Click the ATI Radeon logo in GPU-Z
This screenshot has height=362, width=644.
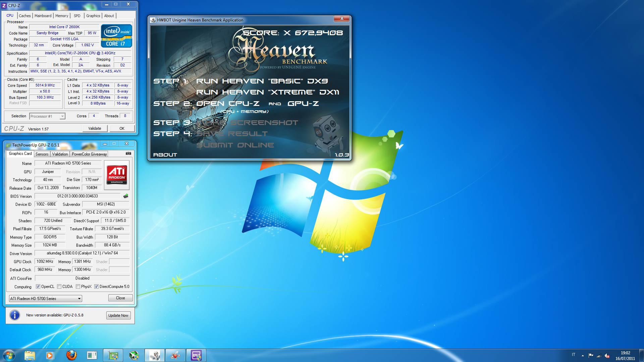click(117, 174)
